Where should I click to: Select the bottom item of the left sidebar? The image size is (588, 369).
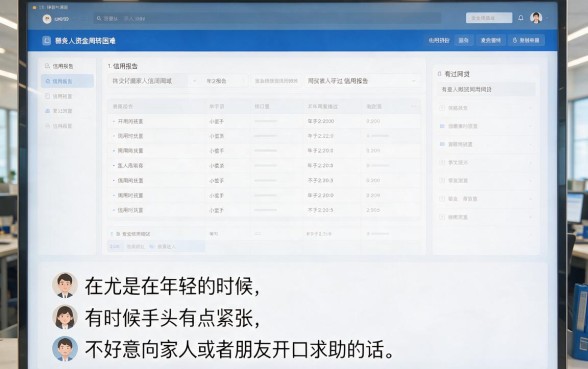coord(68,126)
